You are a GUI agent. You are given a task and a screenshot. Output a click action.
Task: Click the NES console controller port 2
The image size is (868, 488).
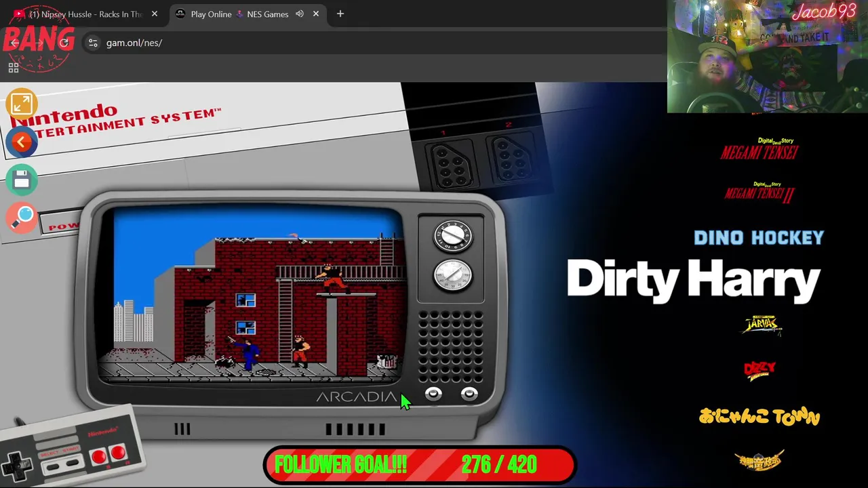511,157
